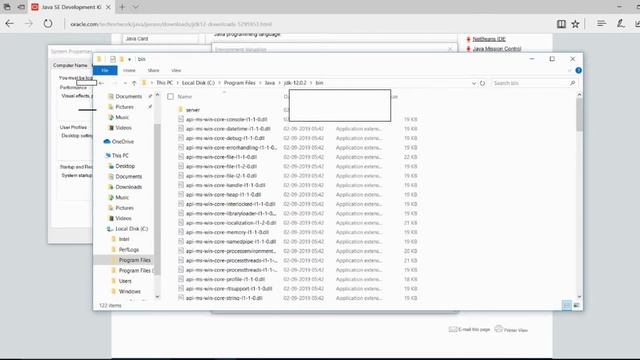
Task: Click the file list vertical scrollbar thumb
Action: [x=579, y=115]
